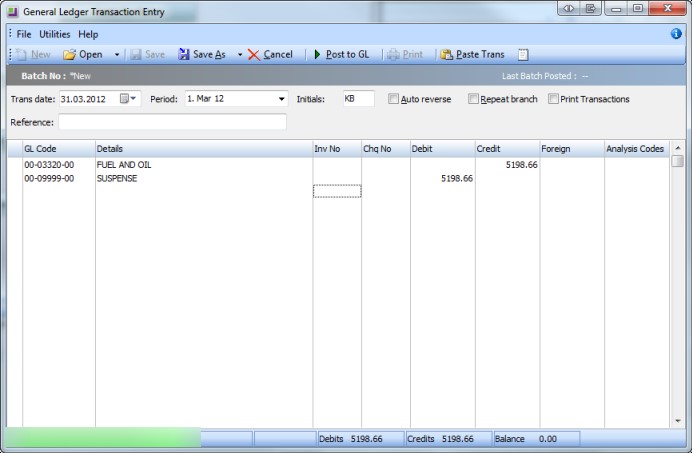Click the GL Code column header
The width and height of the screenshot is (692, 453).
(x=59, y=149)
